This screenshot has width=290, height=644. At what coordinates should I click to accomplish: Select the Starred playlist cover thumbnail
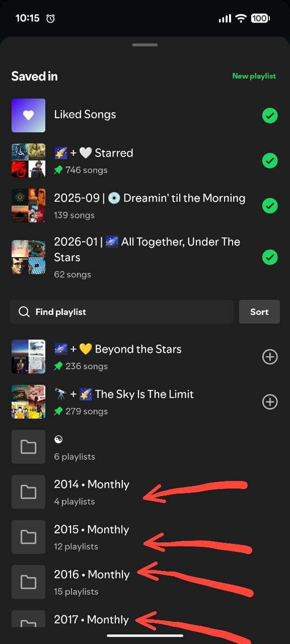coord(28,160)
